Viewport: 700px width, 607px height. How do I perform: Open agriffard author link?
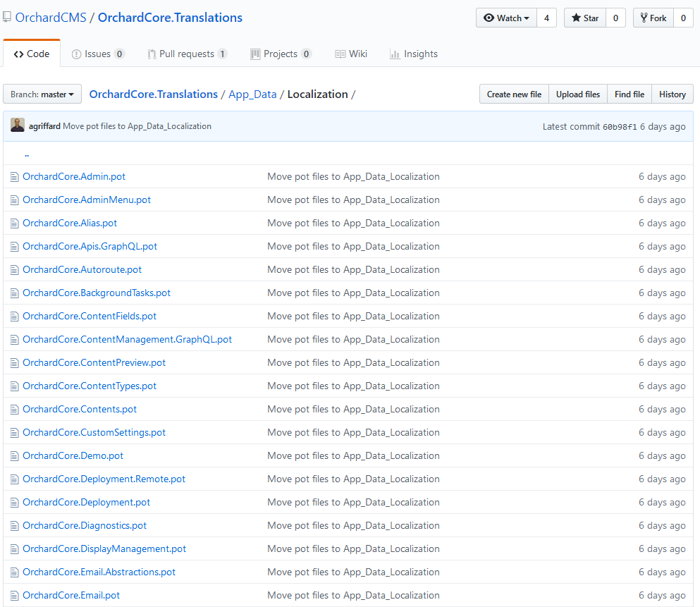tap(44, 126)
